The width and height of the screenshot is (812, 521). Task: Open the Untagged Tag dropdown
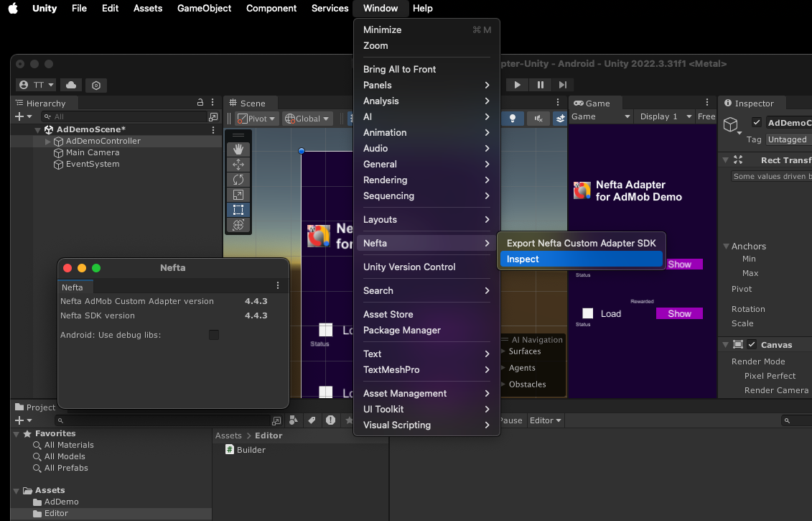788,139
